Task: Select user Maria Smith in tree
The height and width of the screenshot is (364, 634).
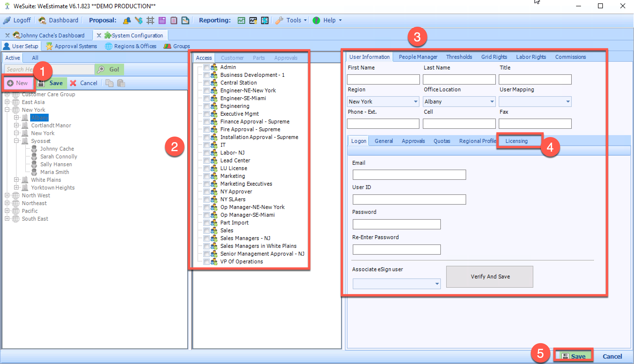Action: pyautogui.click(x=54, y=172)
